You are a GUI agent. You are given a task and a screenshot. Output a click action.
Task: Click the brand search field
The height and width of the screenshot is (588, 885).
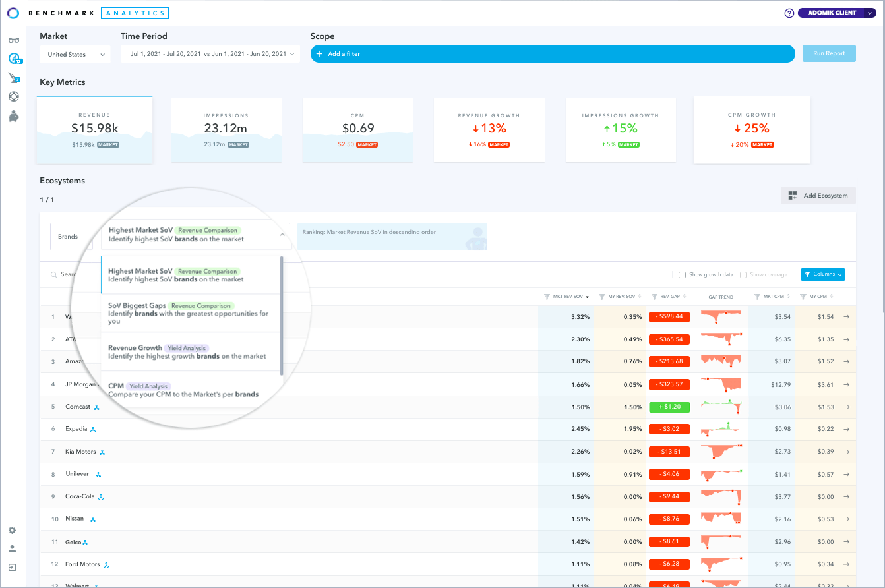(65, 274)
